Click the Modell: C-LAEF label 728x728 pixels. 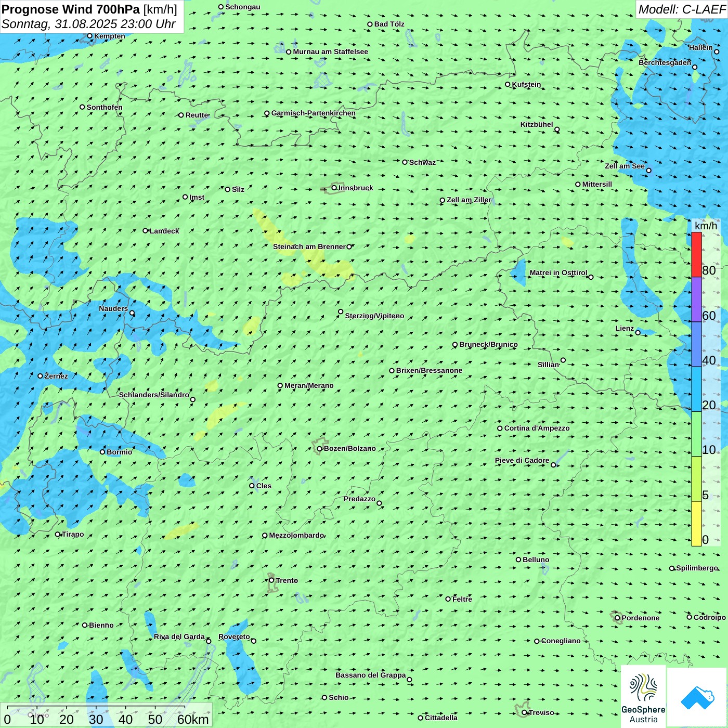[x=681, y=9]
